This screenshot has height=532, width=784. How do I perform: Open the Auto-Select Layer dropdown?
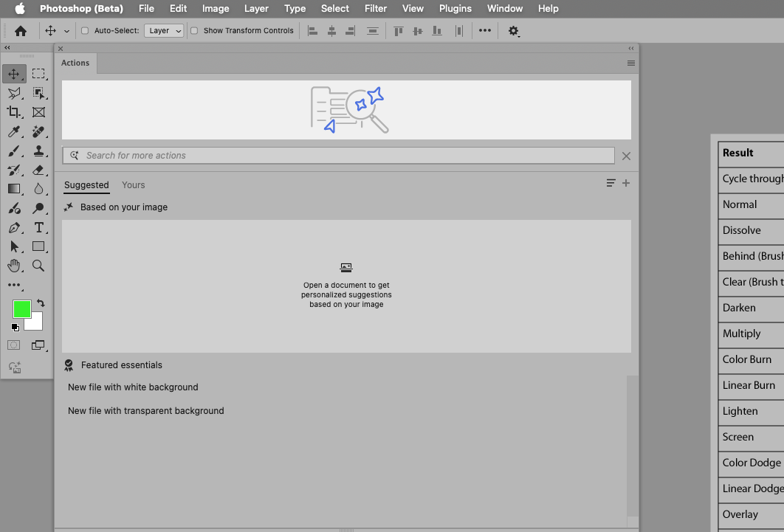click(x=164, y=31)
